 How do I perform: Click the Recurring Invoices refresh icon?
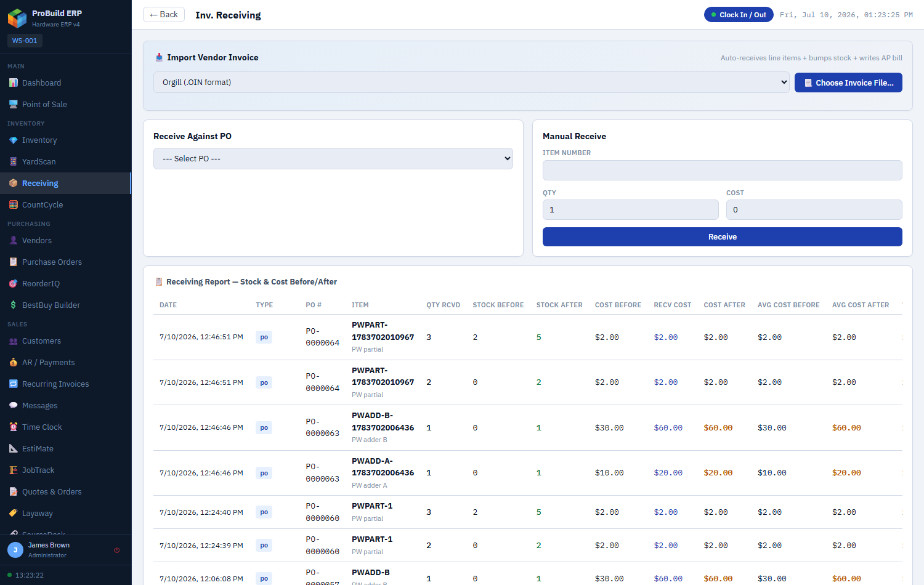[x=13, y=384]
